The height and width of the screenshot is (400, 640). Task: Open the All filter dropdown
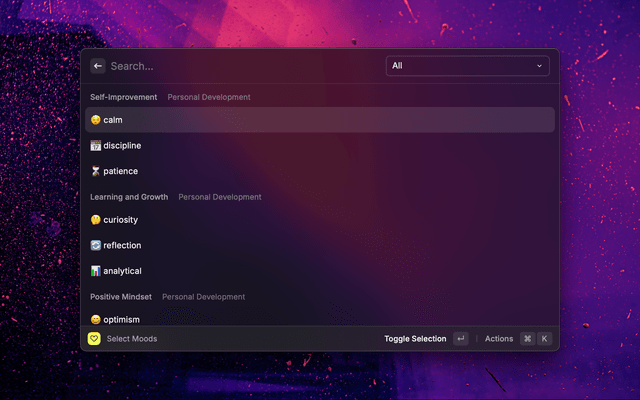[x=467, y=66]
